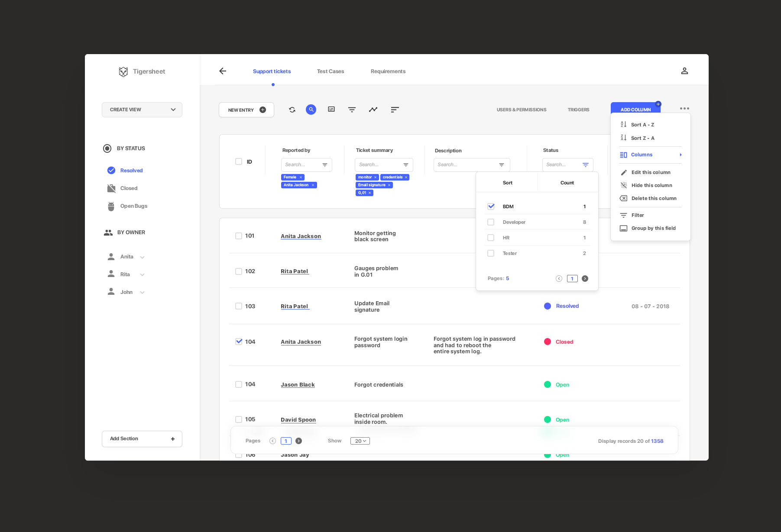Go to previous page in bottom pagination

pyautogui.click(x=272, y=441)
